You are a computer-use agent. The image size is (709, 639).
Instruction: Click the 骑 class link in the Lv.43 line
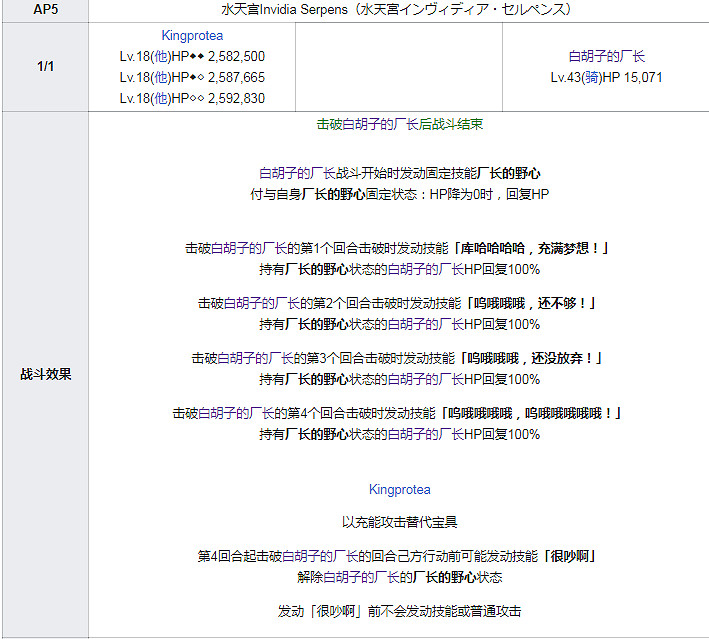pos(592,77)
